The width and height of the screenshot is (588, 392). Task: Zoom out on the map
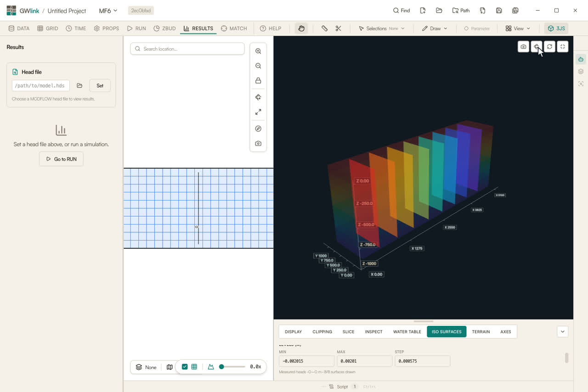pyautogui.click(x=258, y=66)
